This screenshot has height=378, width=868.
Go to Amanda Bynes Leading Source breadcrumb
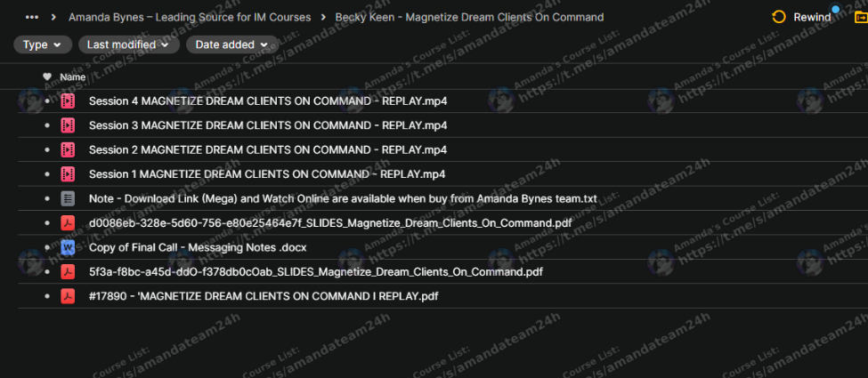click(x=190, y=17)
